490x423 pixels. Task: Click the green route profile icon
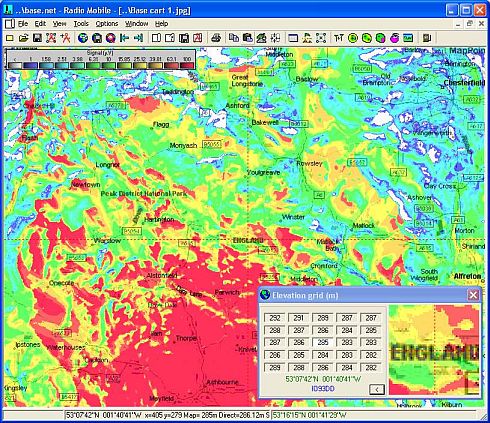pos(408,38)
